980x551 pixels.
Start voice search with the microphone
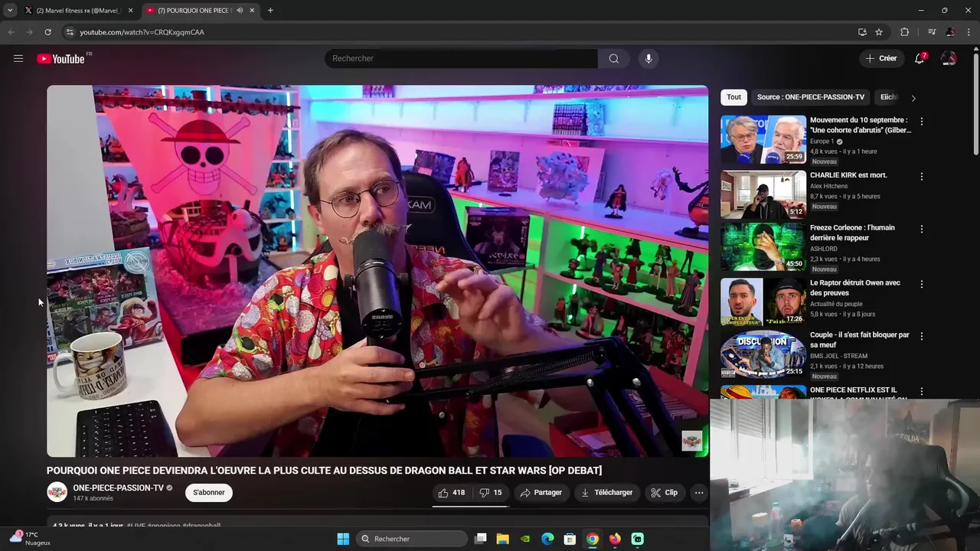[648, 58]
